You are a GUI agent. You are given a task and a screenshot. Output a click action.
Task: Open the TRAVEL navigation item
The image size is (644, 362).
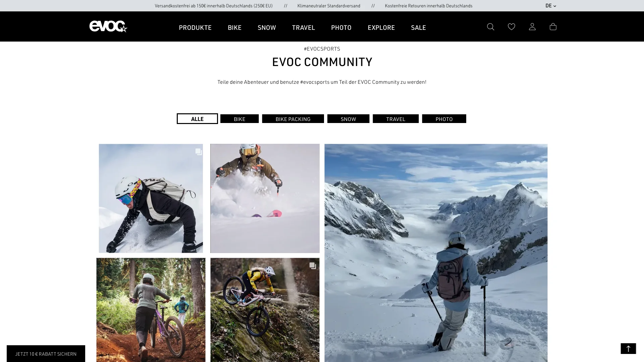(303, 27)
